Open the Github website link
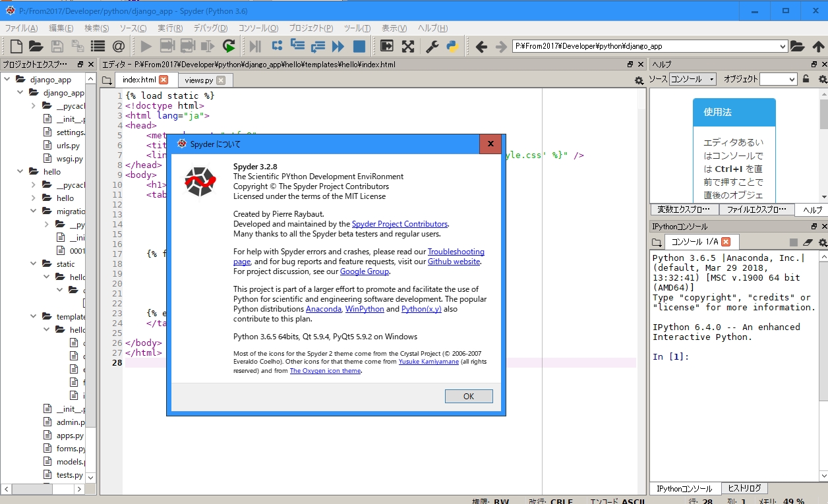This screenshot has height=504, width=828. click(454, 262)
